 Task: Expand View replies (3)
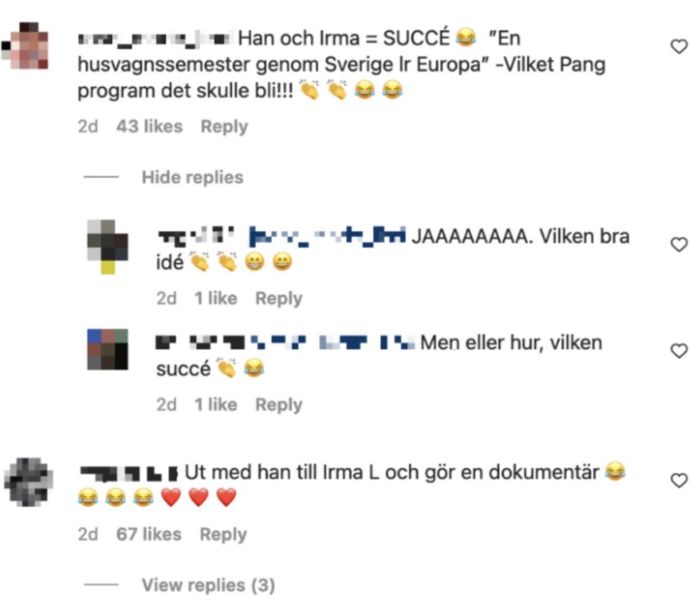pyautogui.click(x=208, y=585)
